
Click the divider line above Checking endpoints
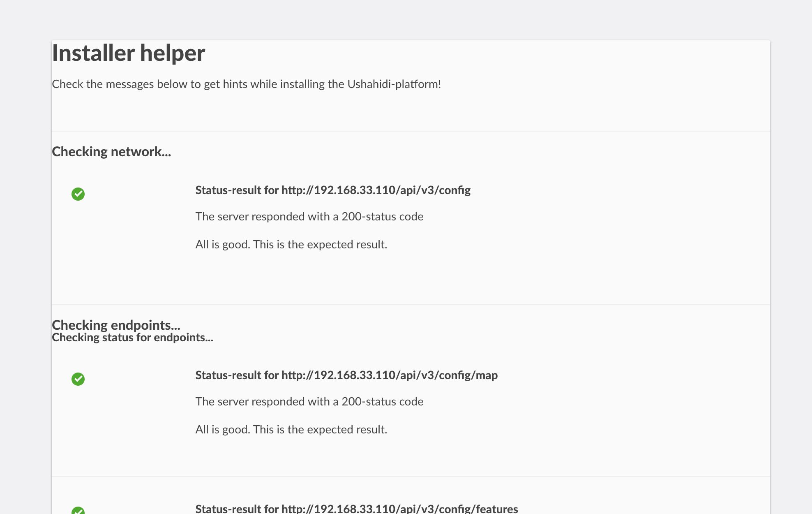coord(411,305)
